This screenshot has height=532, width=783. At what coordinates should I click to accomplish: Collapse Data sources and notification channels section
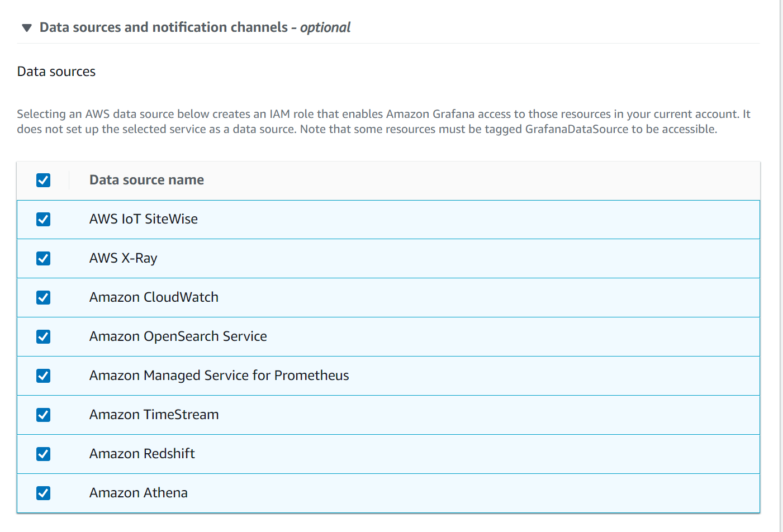click(x=26, y=28)
